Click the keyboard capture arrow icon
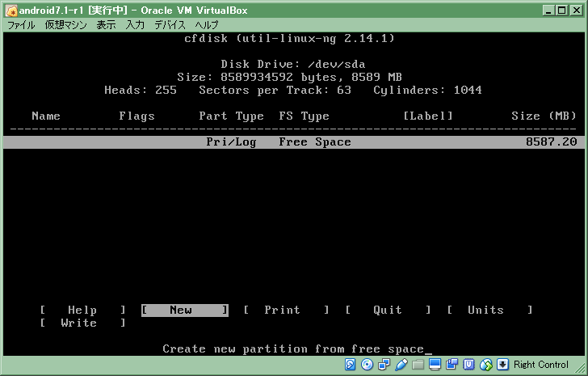 [503, 365]
